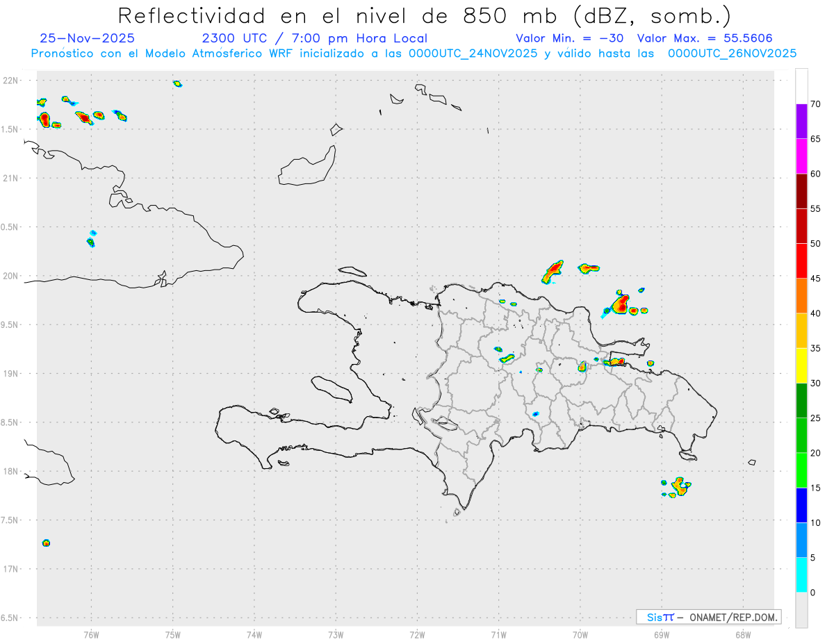Select the "71W" longitude label

coord(498,634)
